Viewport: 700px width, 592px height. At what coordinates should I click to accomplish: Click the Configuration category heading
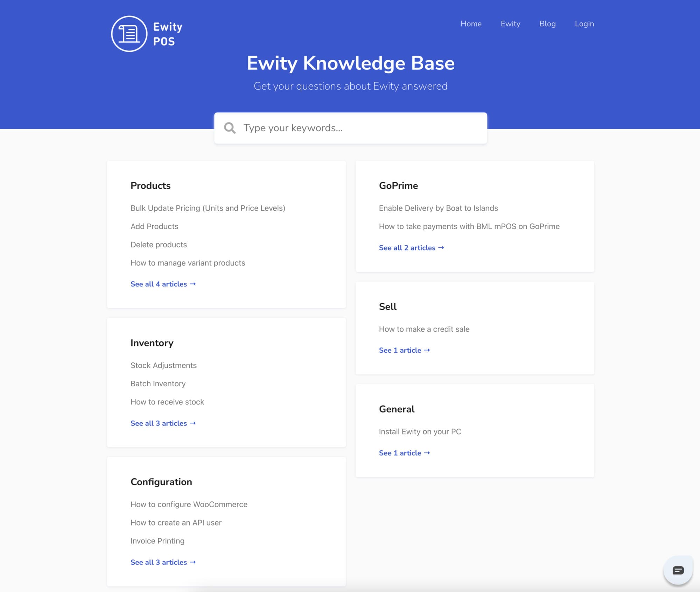coord(161,482)
